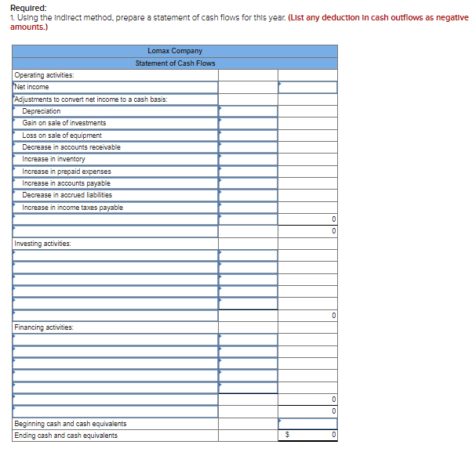Open the Increase in inventory label dropdown
This screenshot has width=476, height=452.
point(115,160)
